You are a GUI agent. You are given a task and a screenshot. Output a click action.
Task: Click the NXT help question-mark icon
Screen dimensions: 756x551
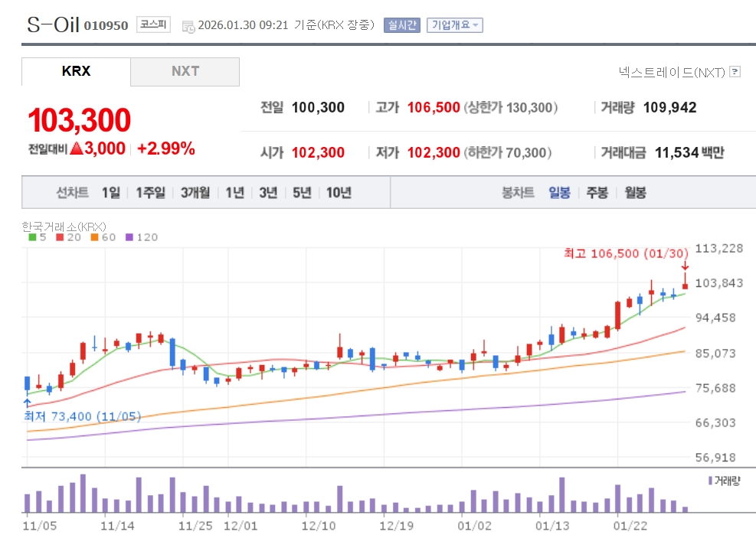pos(735,72)
